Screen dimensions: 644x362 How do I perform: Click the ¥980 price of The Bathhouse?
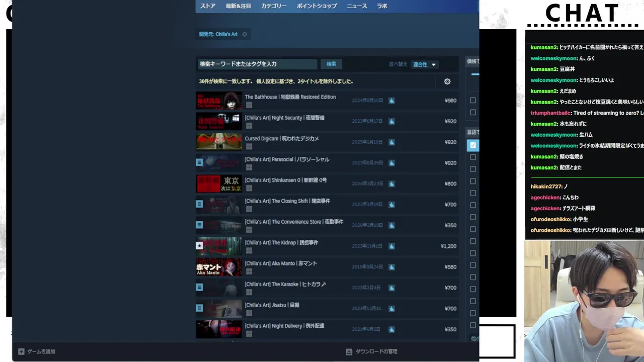(450, 101)
